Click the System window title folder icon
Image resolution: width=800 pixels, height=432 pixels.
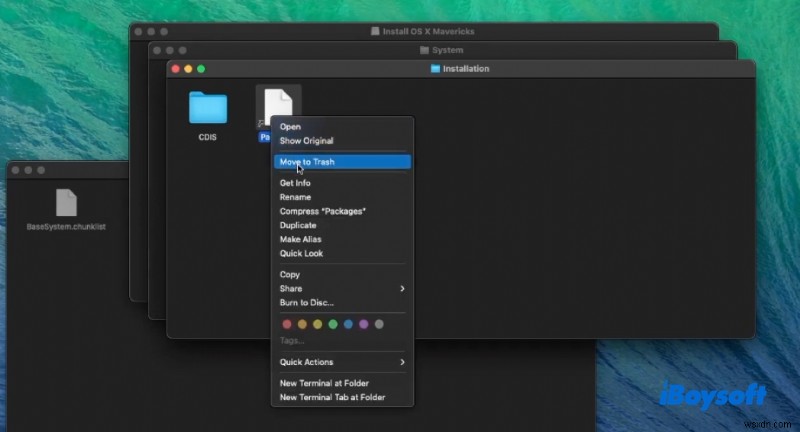point(424,50)
